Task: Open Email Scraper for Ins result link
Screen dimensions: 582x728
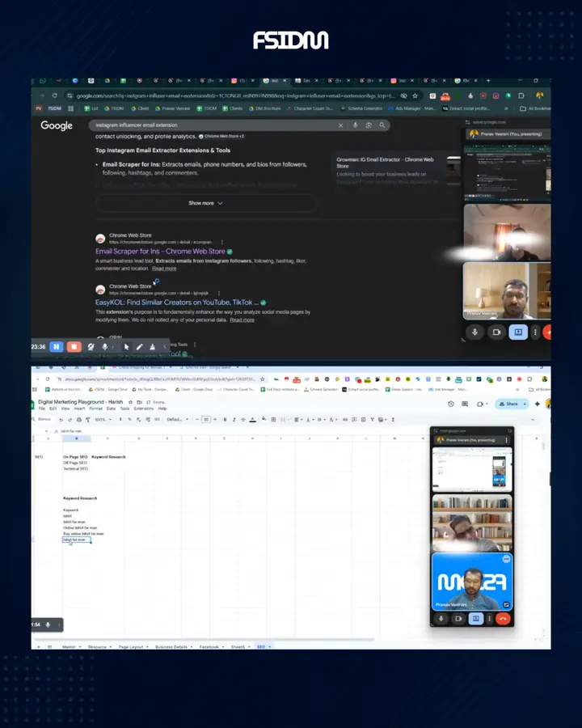Action: [160, 252]
